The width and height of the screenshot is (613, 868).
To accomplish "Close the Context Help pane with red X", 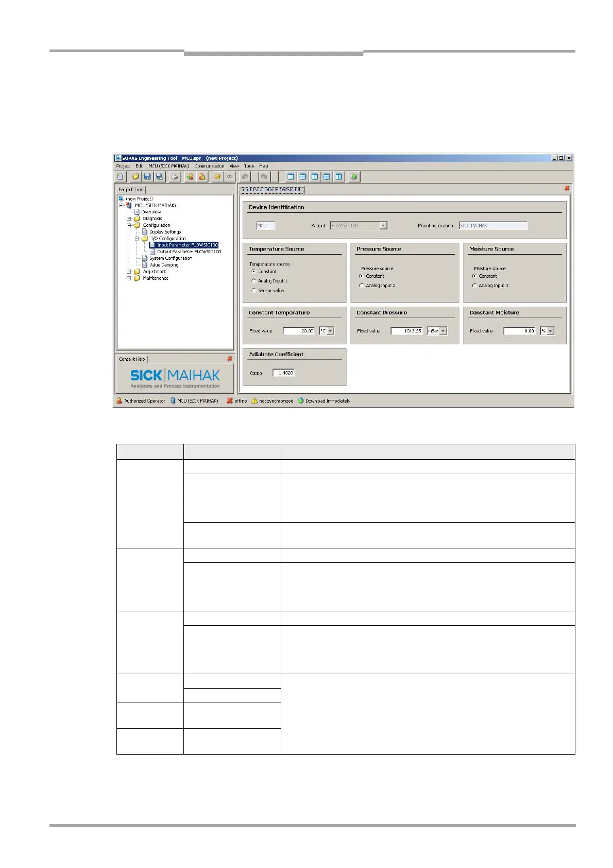I will [230, 358].
